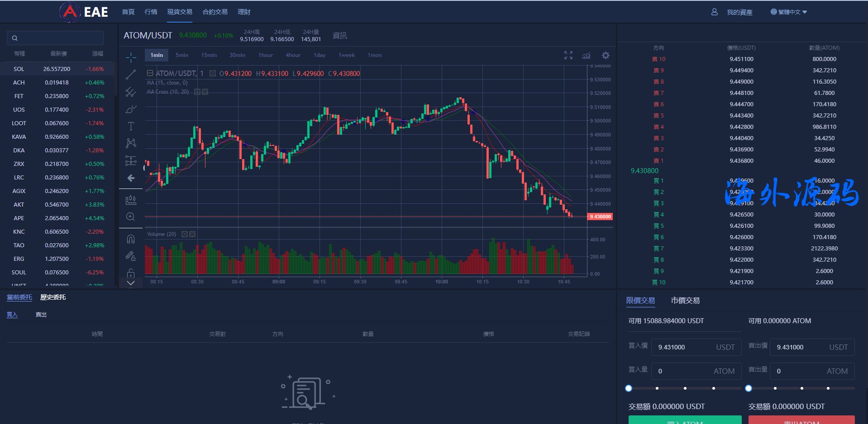Toggle lock all drawing tools
Image resolution: width=868 pixels, height=424 pixels.
(x=131, y=273)
